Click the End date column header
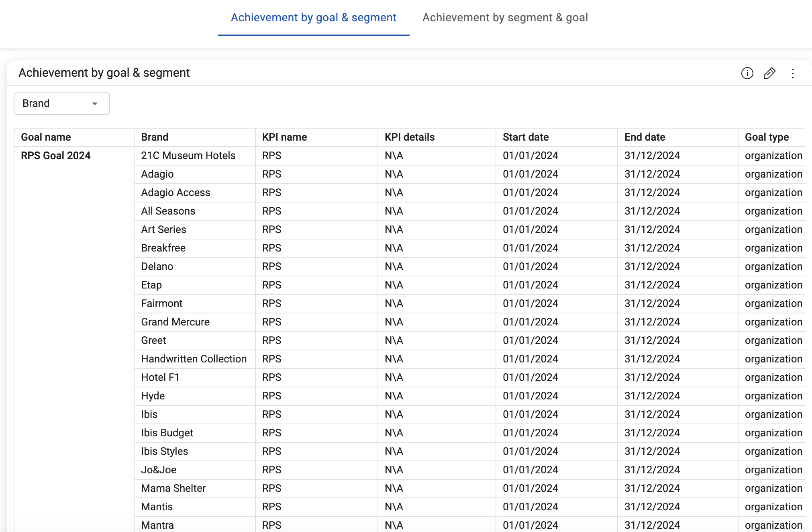This screenshot has height=532, width=812. click(645, 137)
